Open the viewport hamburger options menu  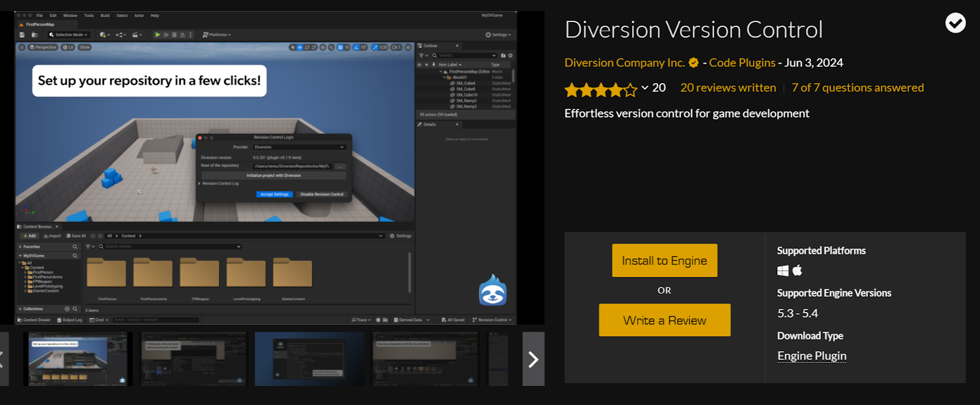tap(21, 47)
